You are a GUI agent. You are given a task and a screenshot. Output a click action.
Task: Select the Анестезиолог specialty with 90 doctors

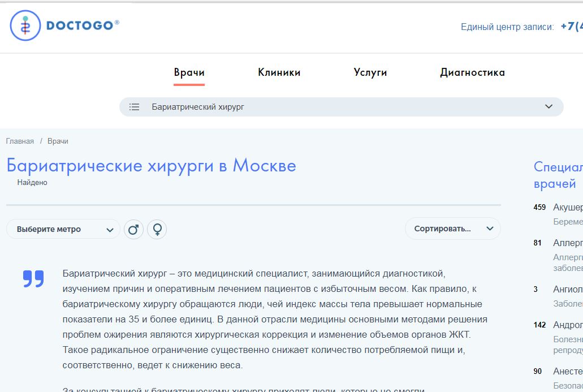coord(567,372)
